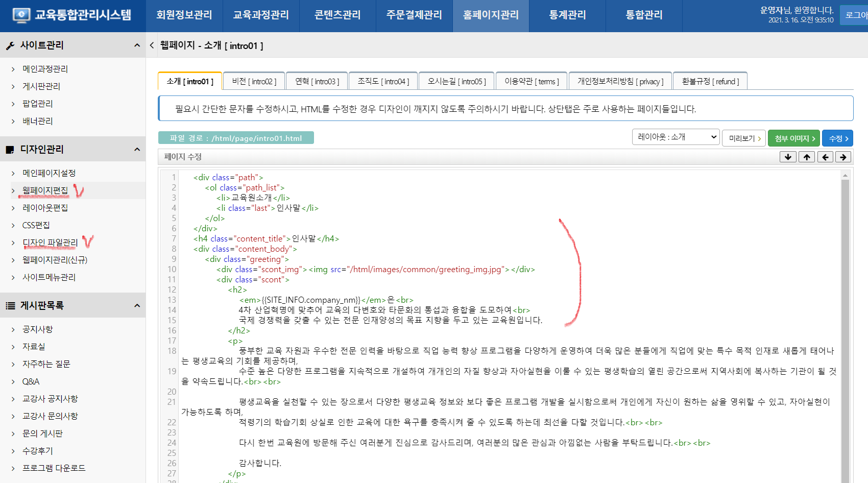Click the back chevron beside 웹페이지 - 소개 title
The image size is (868, 483).
[x=152, y=45]
